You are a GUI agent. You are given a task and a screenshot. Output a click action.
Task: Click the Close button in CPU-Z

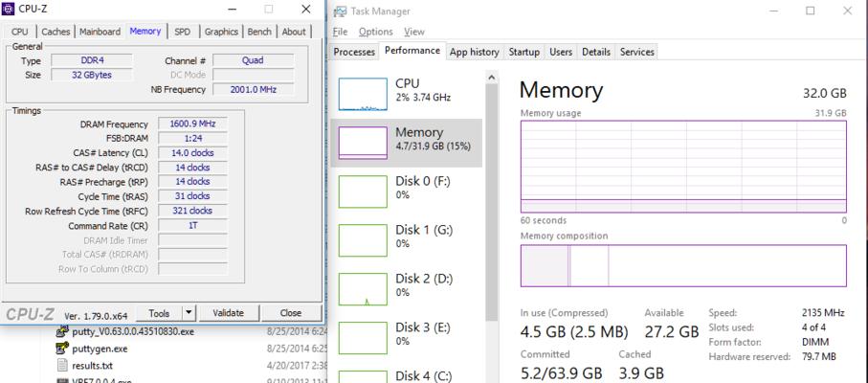291,313
